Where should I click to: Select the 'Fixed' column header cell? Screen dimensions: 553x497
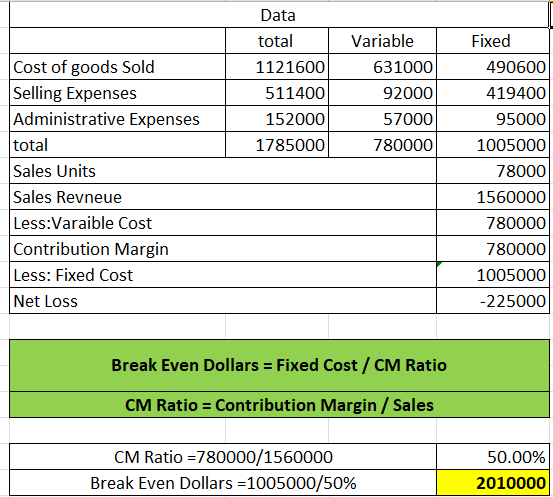493,41
